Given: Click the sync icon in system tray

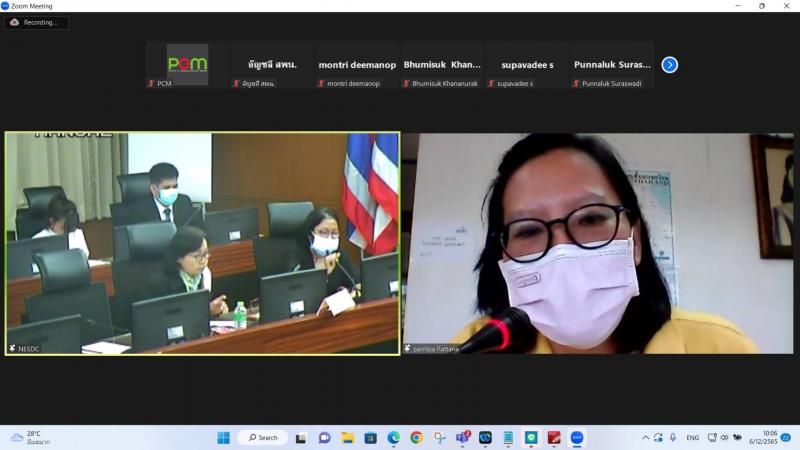Looking at the screenshot, I should (x=658, y=438).
